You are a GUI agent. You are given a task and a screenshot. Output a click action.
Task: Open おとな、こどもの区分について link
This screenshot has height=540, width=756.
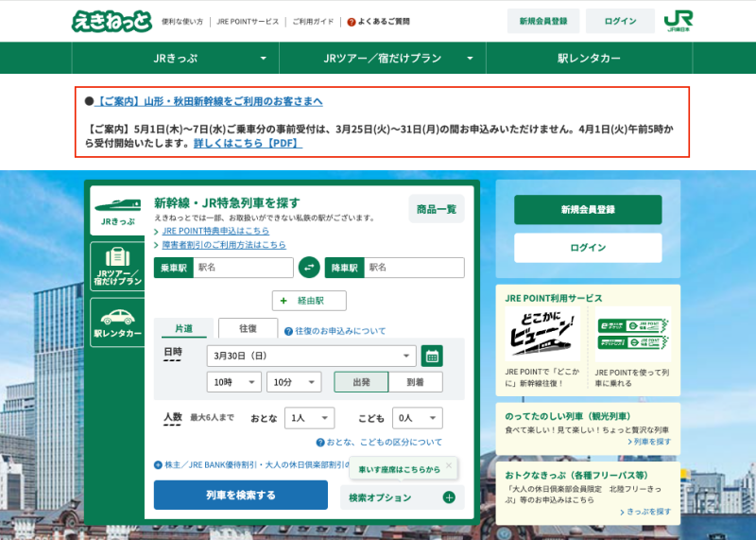(x=385, y=442)
